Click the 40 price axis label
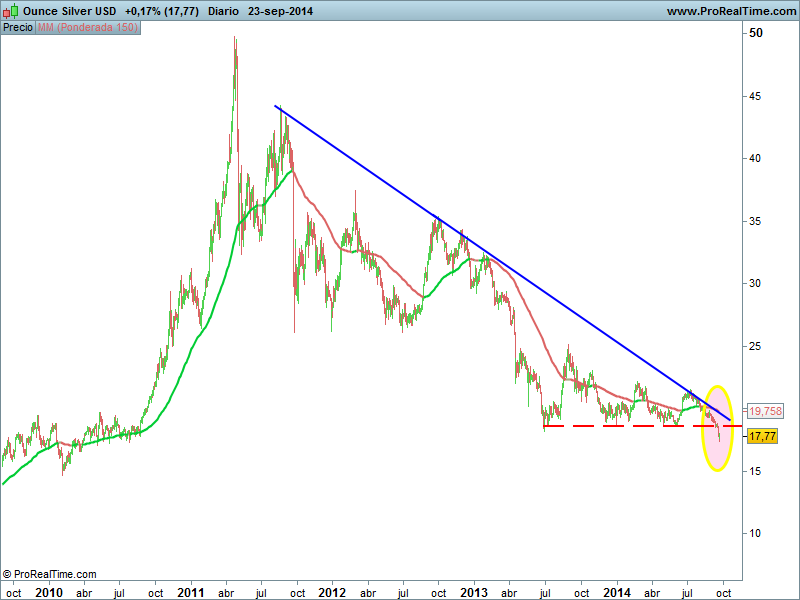Image resolution: width=800 pixels, height=600 pixels. (755, 159)
